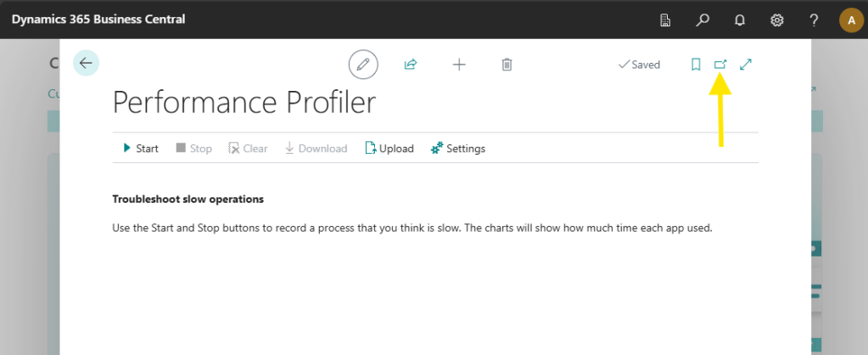Open the search magnifier in top bar
This screenshot has height=355, width=868.
click(x=703, y=20)
